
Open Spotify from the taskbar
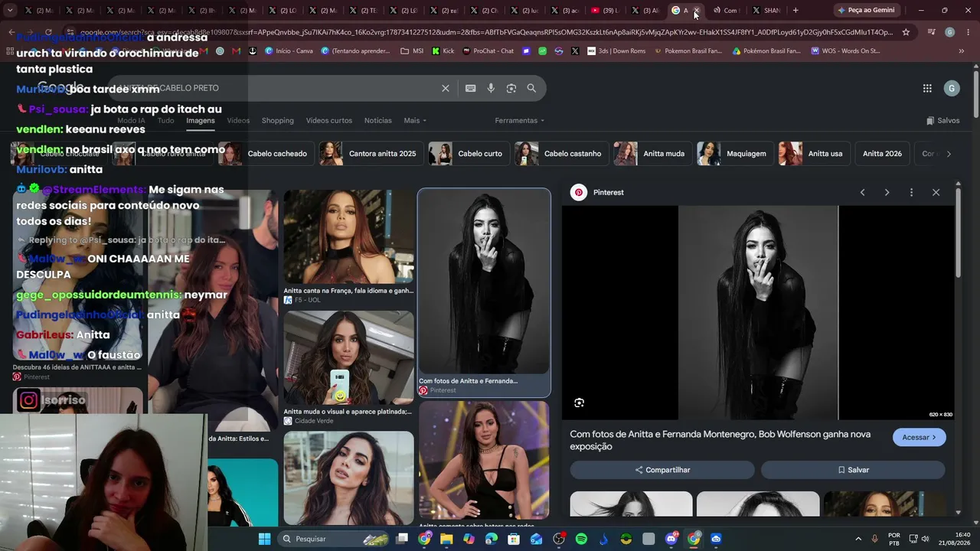pos(581,539)
